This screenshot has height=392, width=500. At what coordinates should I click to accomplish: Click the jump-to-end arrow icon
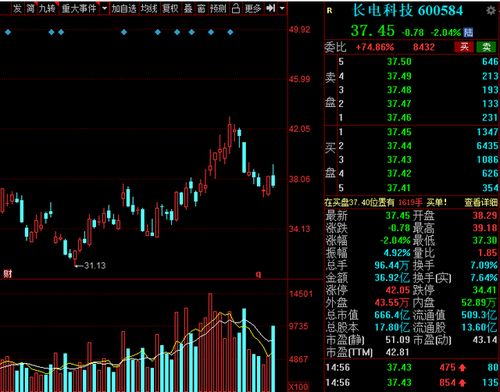(271, 8)
